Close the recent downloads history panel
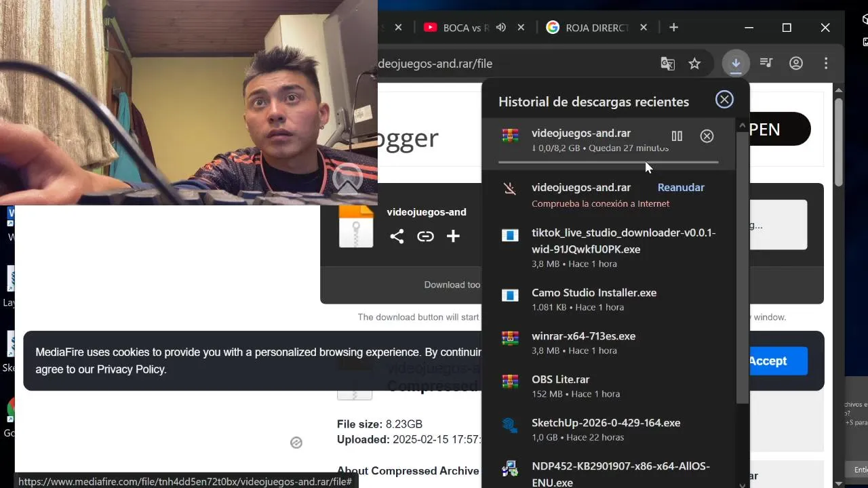 tap(724, 100)
